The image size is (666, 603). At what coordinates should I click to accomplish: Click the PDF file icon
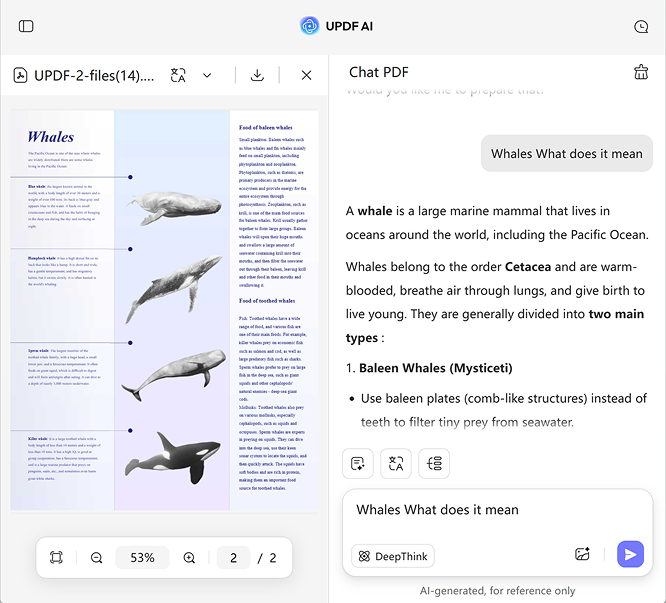click(x=20, y=76)
